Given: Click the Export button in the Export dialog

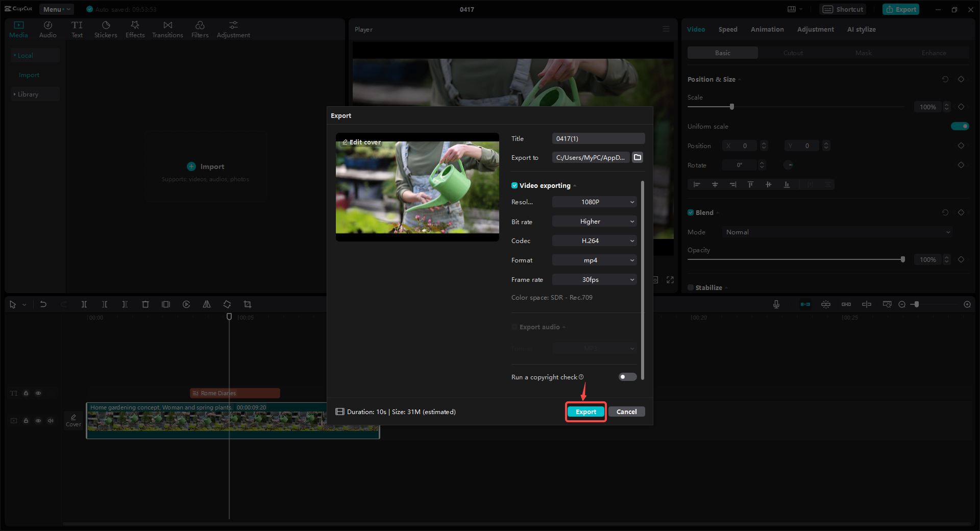Looking at the screenshot, I should (585, 412).
